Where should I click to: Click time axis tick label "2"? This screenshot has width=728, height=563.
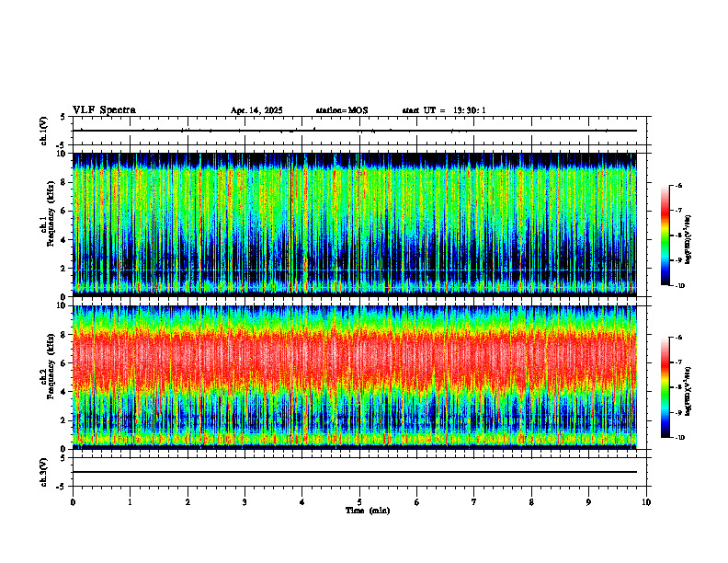[188, 502]
